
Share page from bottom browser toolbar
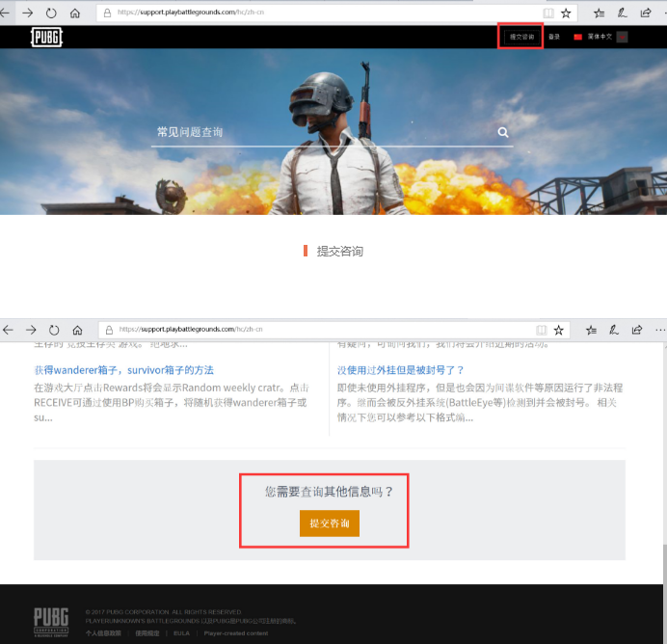[637, 330]
